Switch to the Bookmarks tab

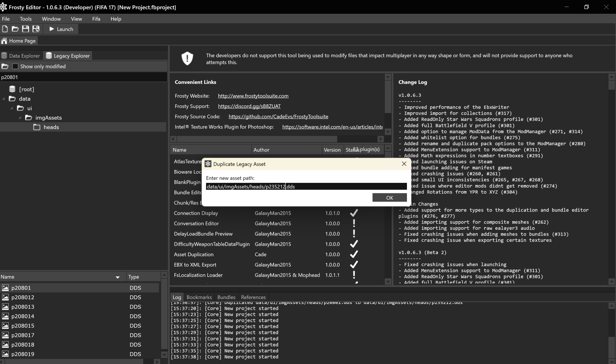[x=199, y=297]
